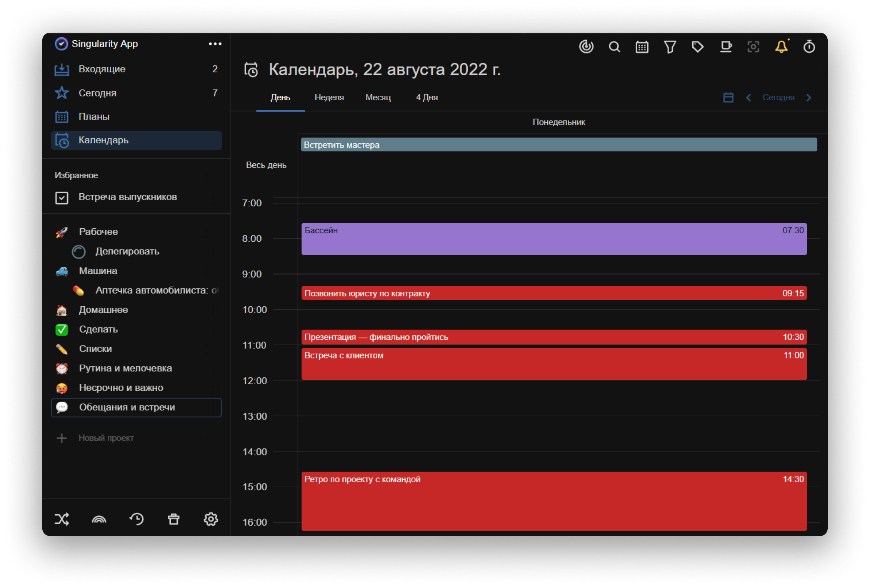The width and height of the screenshot is (870, 588).
Task: Open the Списки project
Action: pos(136,349)
